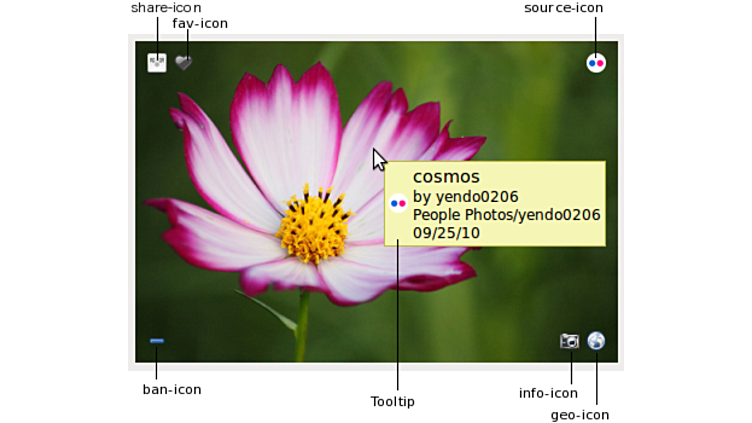The width and height of the screenshot is (752, 423).
Task: Open the Flickr source icon in photo corner
Action: (x=596, y=62)
